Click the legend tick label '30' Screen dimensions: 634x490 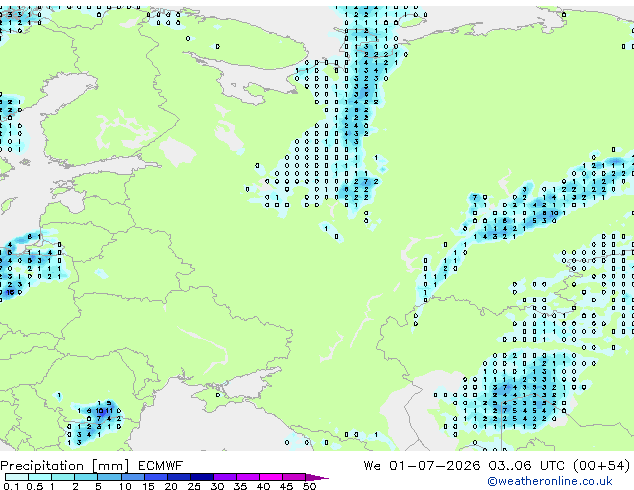[218, 486]
